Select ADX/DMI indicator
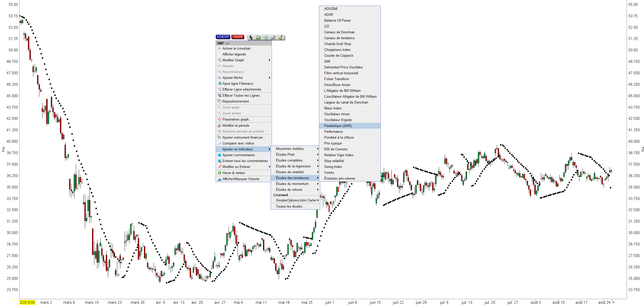The height and width of the screenshot is (305, 644). point(350,9)
